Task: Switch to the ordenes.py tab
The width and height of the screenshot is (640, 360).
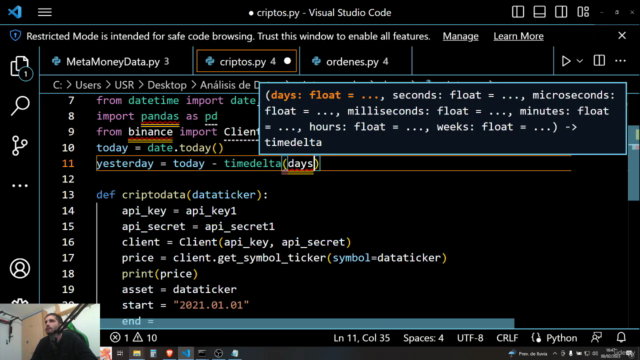Action: click(x=356, y=62)
